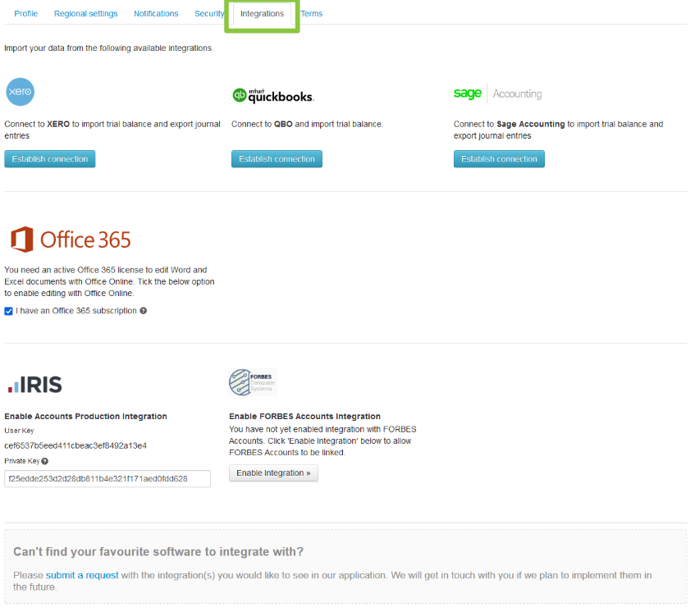Viewport: 695px width, 616px height.
Task: Go to the Notifications tab
Action: click(156, 14)
